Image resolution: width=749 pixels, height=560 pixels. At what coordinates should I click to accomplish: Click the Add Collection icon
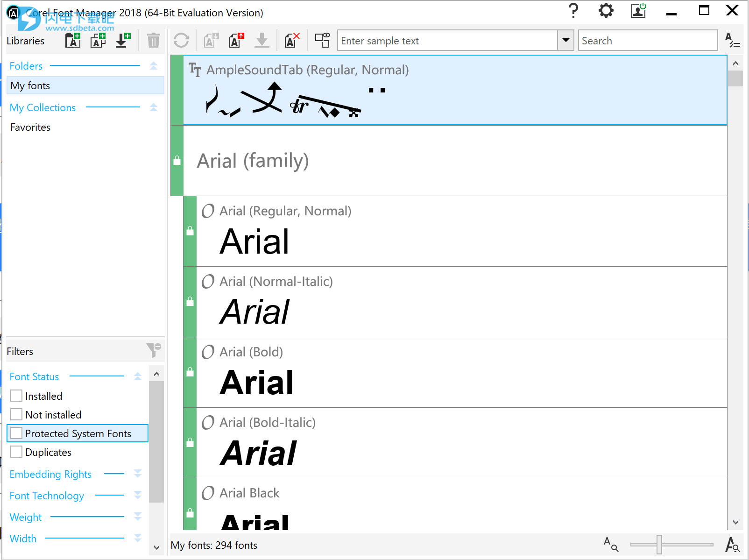pos(98,41)
